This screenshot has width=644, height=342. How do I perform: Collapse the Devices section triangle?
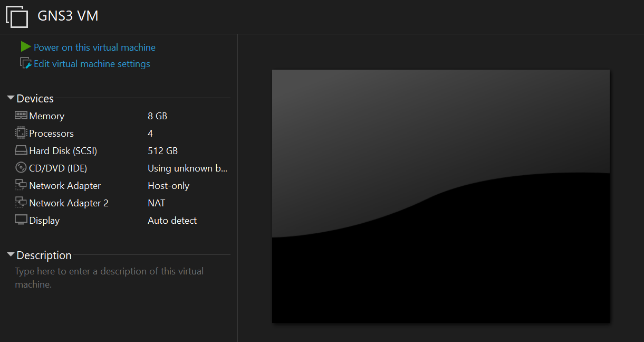coord(11,98)
